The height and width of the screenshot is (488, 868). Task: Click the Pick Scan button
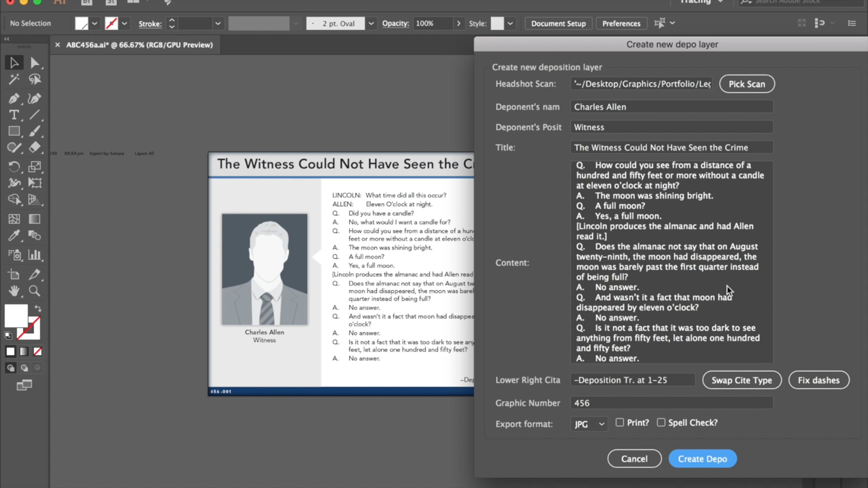(747, 84)
